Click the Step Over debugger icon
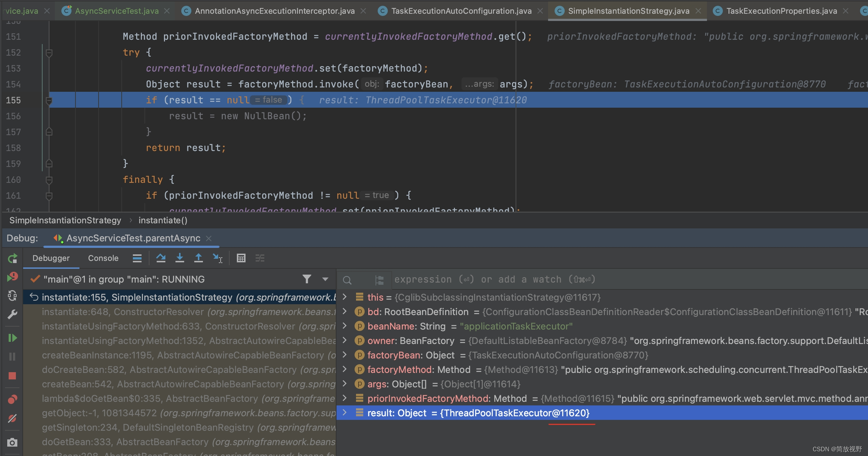 tap(161, 258)
